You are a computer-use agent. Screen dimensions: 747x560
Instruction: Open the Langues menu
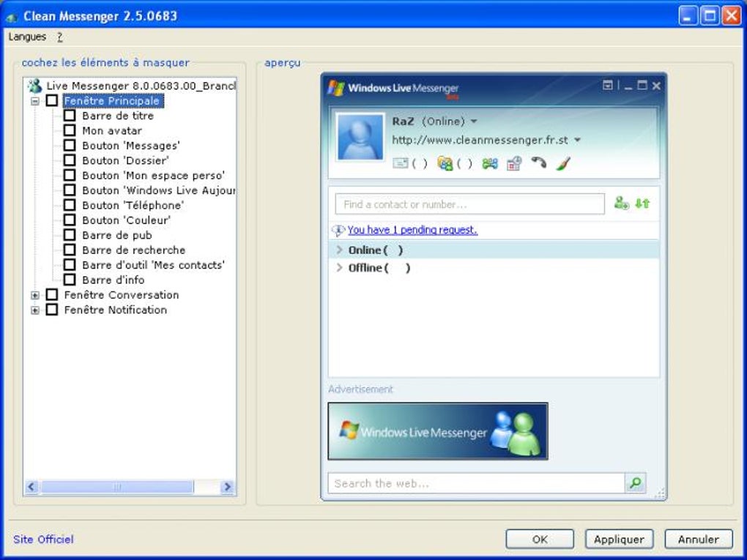(x=27, y=37)
